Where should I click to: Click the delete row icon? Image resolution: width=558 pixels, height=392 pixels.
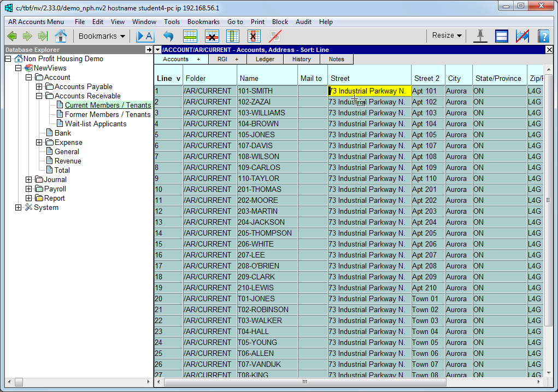pos(212,37)
